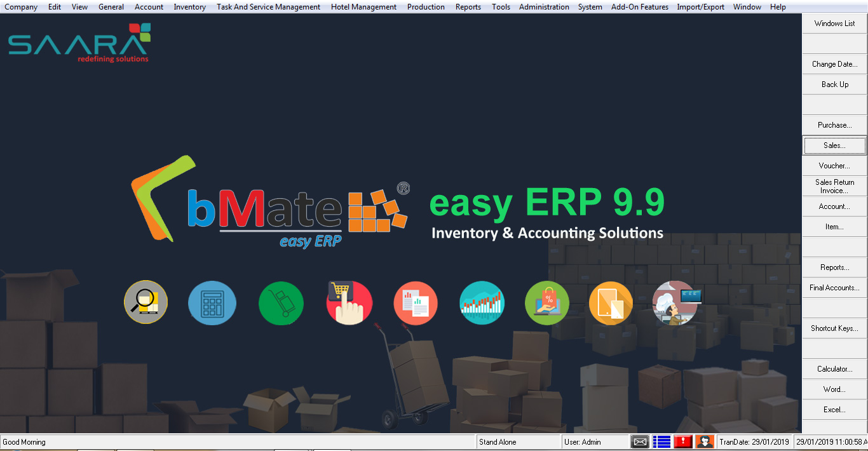Image resolution: width=868 pixels, height=451 pixels.
Task: Click the yellow tablet and phone icon
Action: click(611, 303)
